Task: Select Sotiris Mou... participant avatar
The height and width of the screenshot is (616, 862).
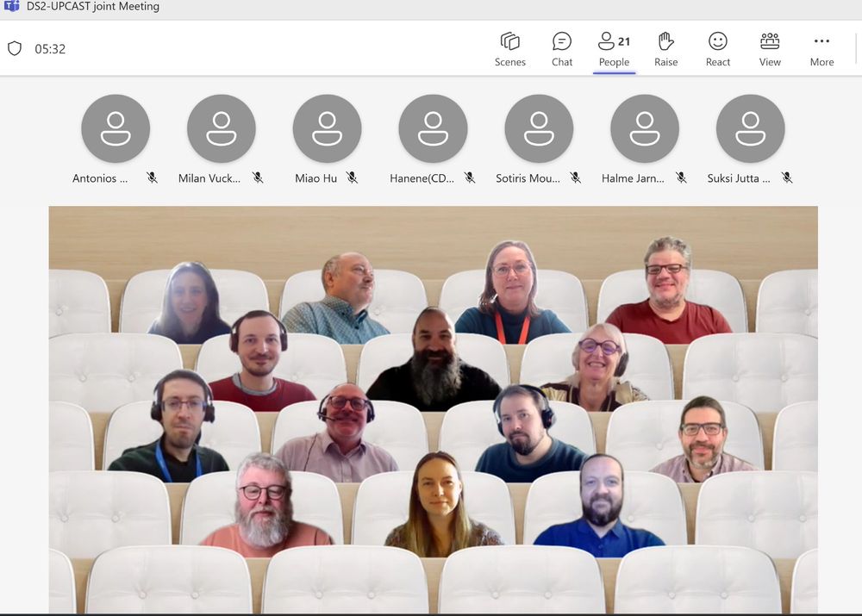Action: tap(539, 128)
